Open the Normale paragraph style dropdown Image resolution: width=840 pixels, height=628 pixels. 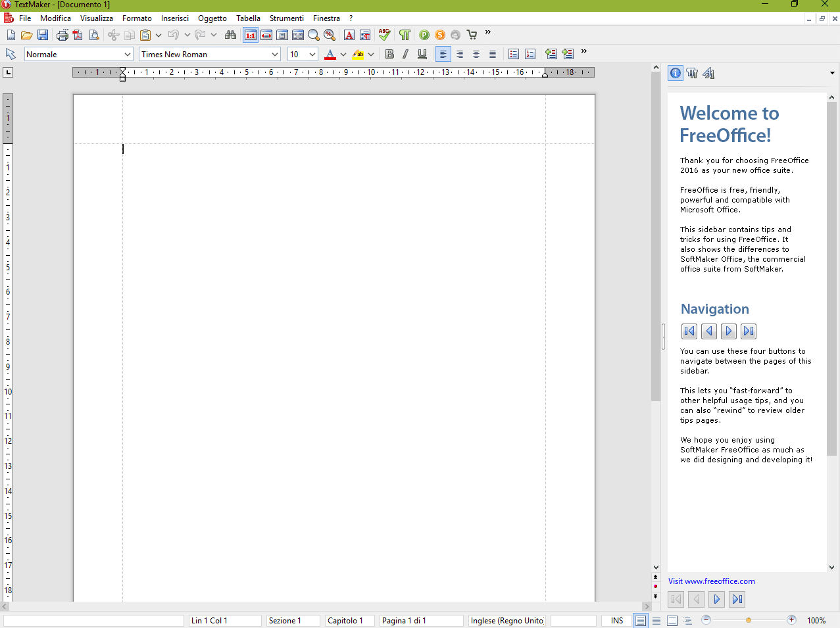[x=128, y=55]
